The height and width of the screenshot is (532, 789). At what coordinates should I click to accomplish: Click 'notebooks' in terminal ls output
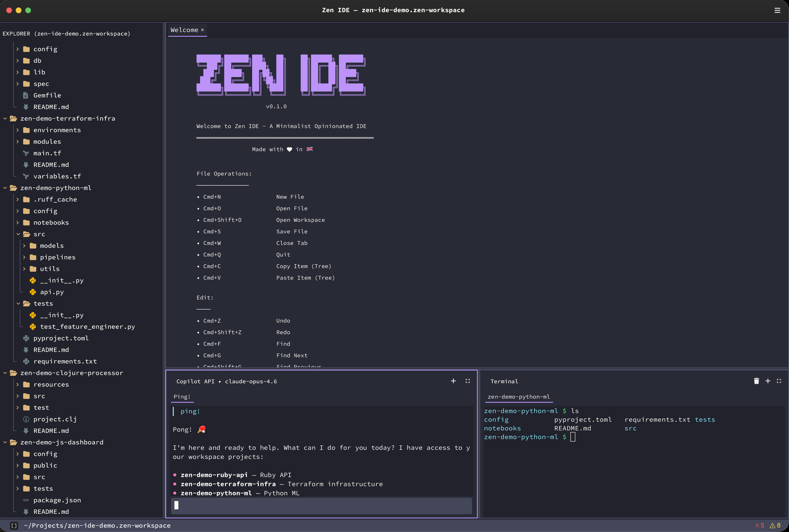tap(502, 429)
